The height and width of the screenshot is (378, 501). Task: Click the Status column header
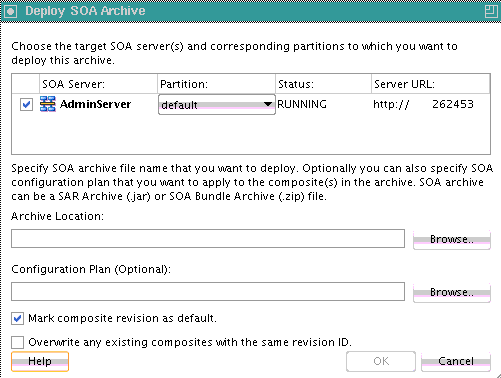323,84
